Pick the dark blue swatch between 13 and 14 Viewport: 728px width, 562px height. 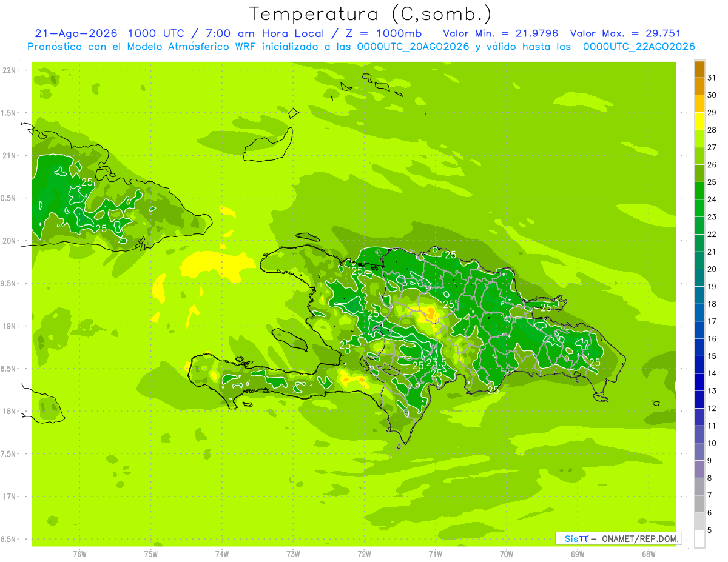699,382
